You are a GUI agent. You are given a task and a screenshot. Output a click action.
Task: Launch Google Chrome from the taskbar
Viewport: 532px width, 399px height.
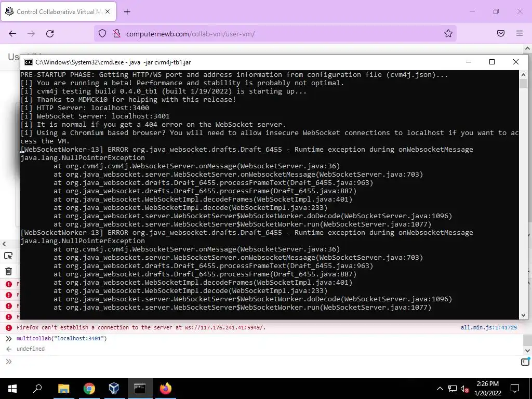tap(89, 389)
